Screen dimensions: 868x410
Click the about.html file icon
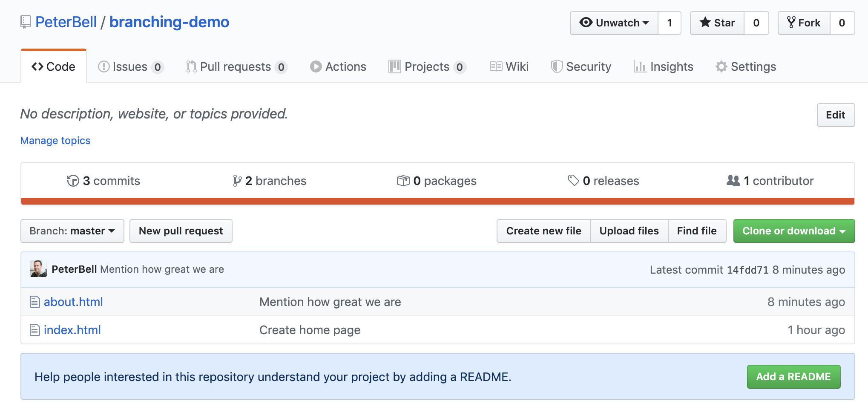click(35, 302)
